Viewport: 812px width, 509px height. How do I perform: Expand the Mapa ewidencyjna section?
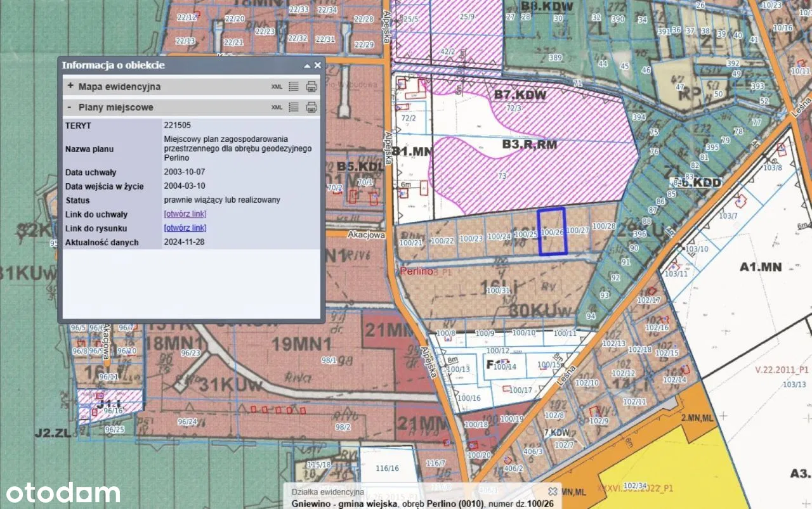(x=70, y=86)
